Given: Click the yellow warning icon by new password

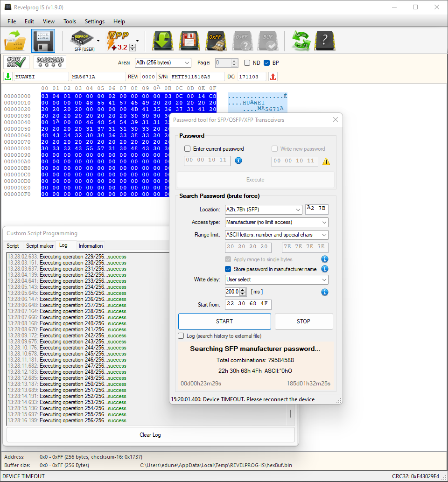Looking at the screenshot, I should click(326, 161).
